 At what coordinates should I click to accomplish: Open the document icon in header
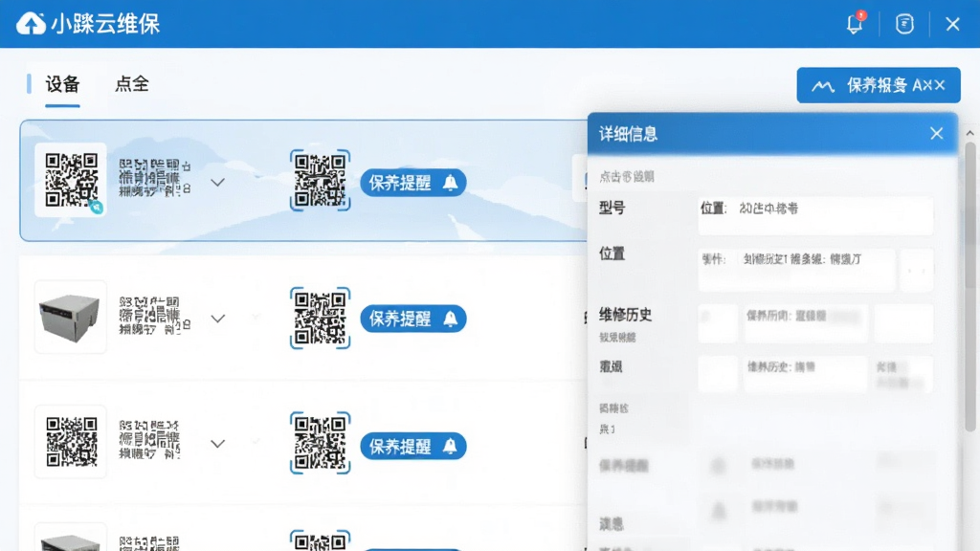coord(904,24)
